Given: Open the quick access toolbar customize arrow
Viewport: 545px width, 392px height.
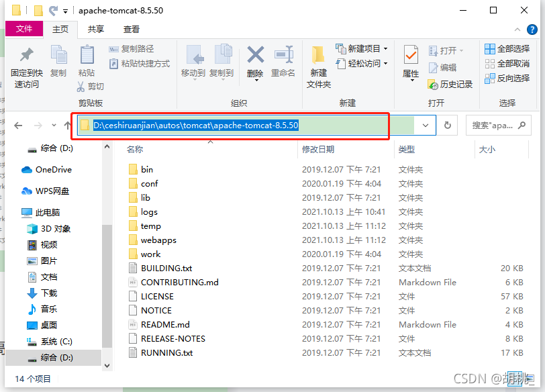Looking at the screenshot, I should coord(65,11).
